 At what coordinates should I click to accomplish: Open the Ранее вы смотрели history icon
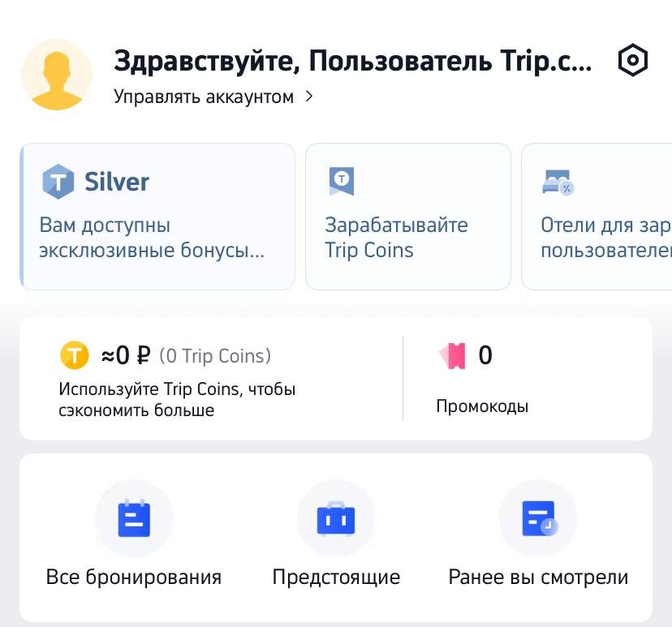[538, 517]
